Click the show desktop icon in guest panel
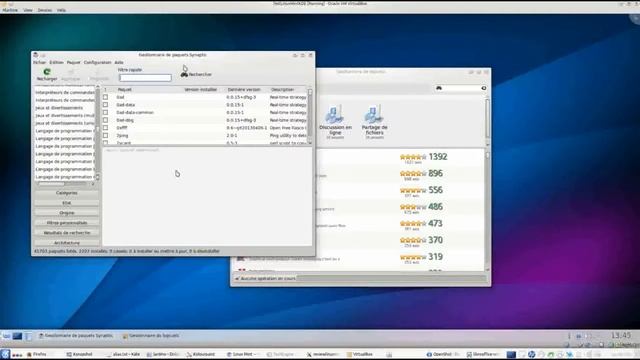Viewport: 640px width, 360px height. (17, 336)
